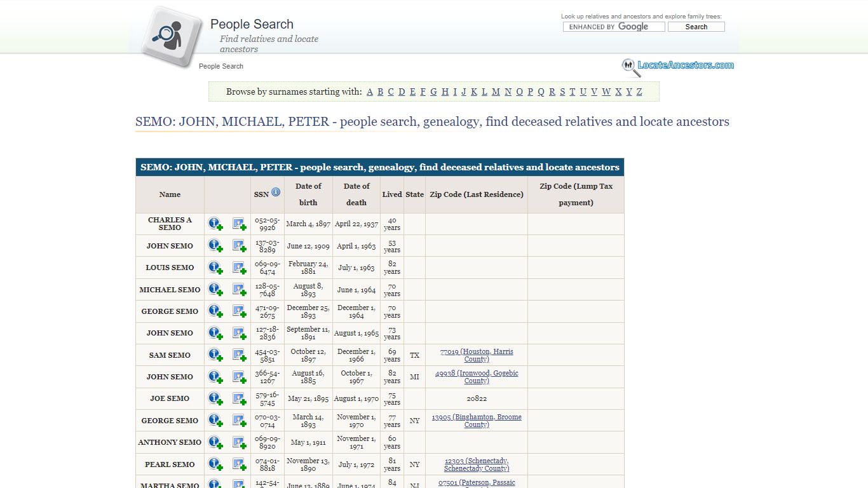Click the add photo icon for Charles A Semo

[240, 224]
